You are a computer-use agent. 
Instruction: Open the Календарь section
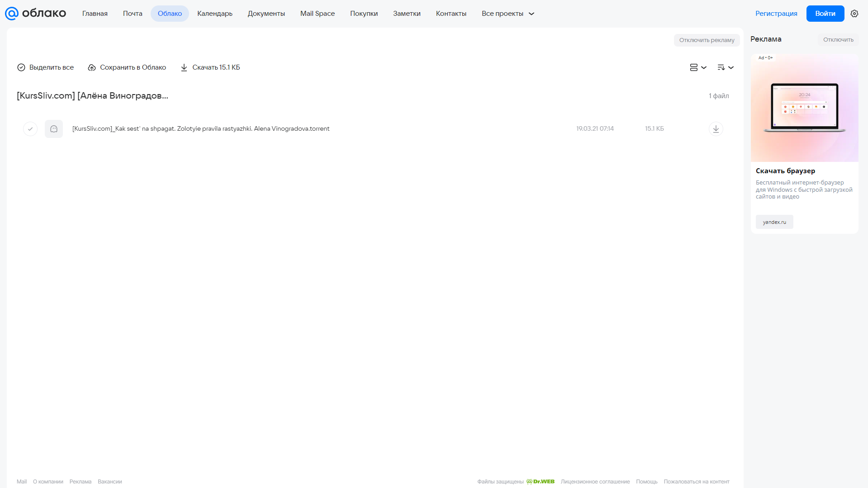pyautogui.click(x=215, y=14)
